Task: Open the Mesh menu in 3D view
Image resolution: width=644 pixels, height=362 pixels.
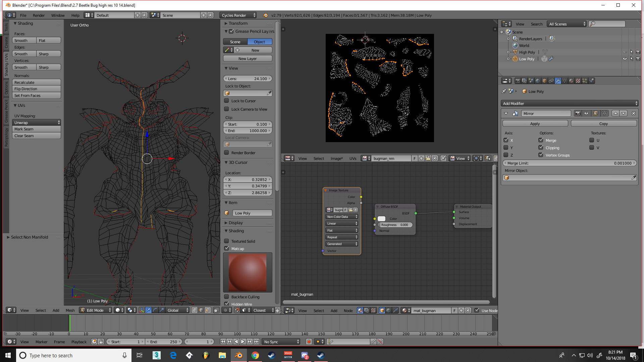Action: [x=70, y=310]
